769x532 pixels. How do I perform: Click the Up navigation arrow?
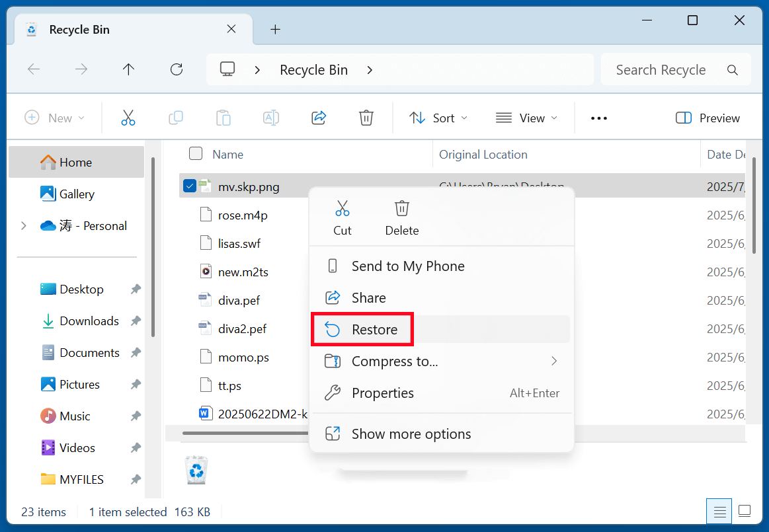(x=128, y=69)
